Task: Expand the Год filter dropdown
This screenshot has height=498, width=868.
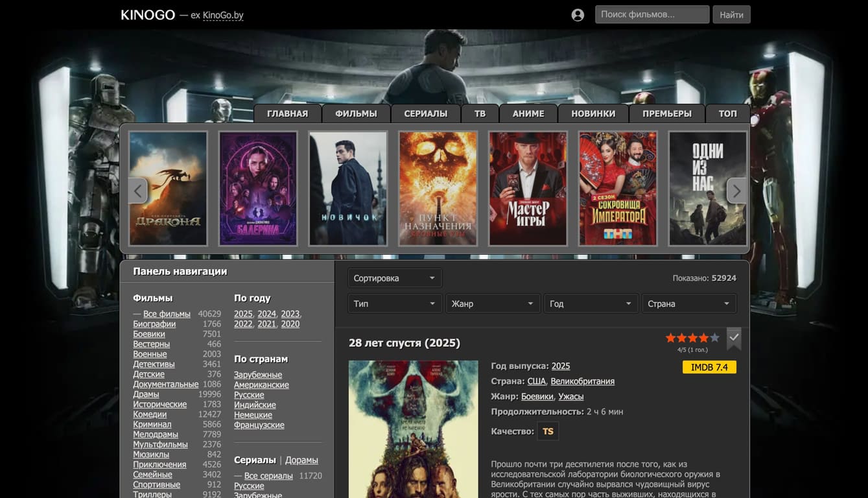Action: (x=591, y=303)
